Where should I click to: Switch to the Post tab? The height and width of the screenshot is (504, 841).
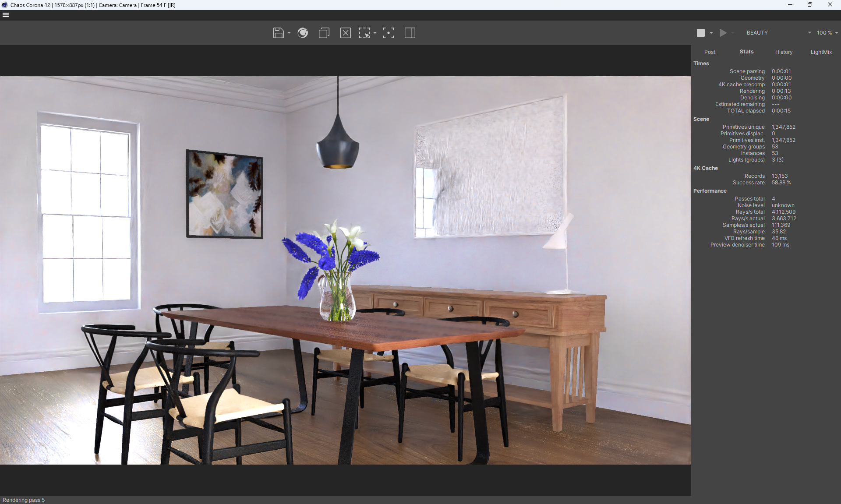[710, 52]
